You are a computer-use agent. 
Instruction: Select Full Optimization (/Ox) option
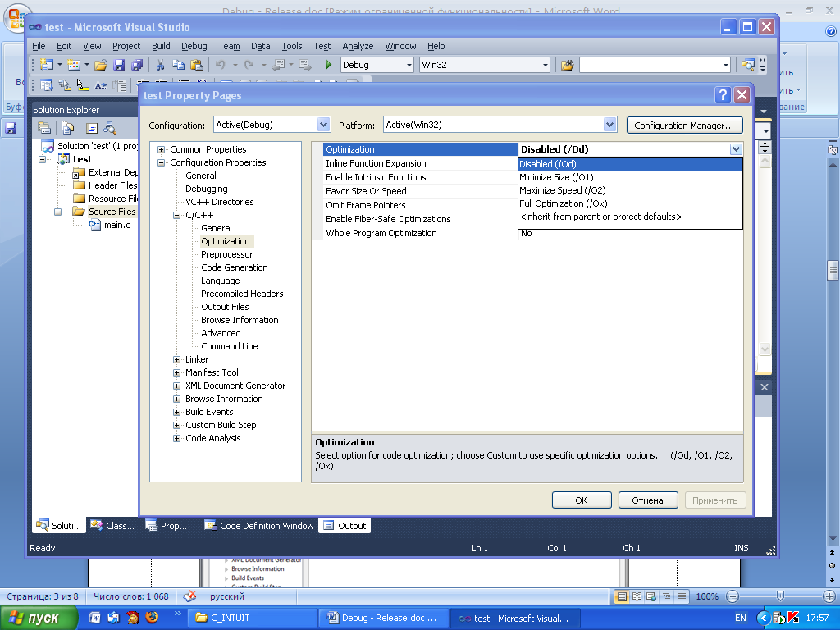coord(630,203)
